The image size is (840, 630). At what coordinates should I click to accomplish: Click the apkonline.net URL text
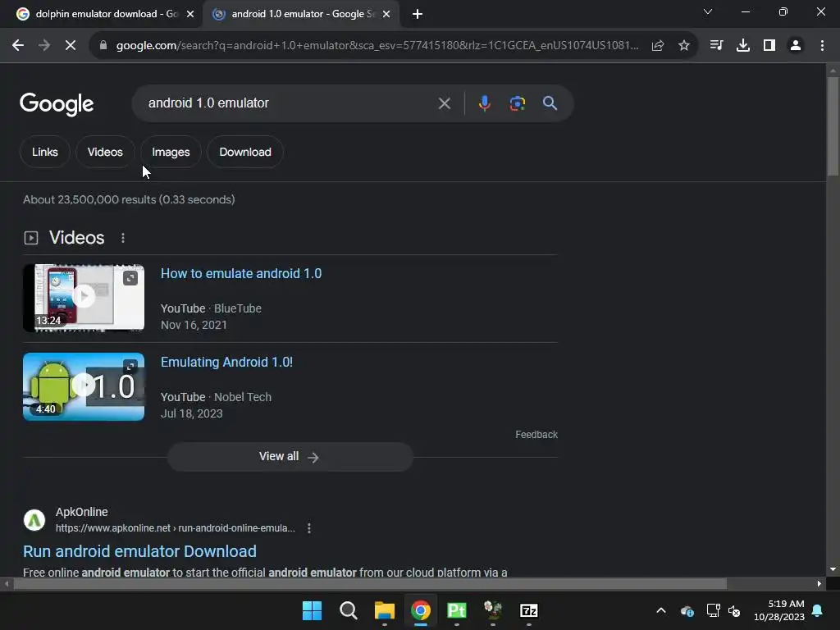pyautogui.click(x=176, y=528)
